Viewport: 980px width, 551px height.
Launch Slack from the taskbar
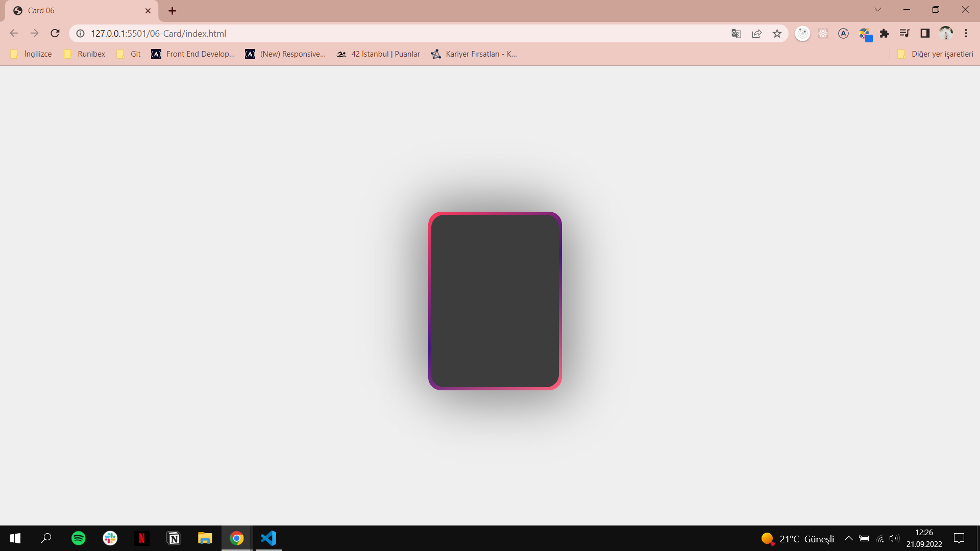point(110,538)
